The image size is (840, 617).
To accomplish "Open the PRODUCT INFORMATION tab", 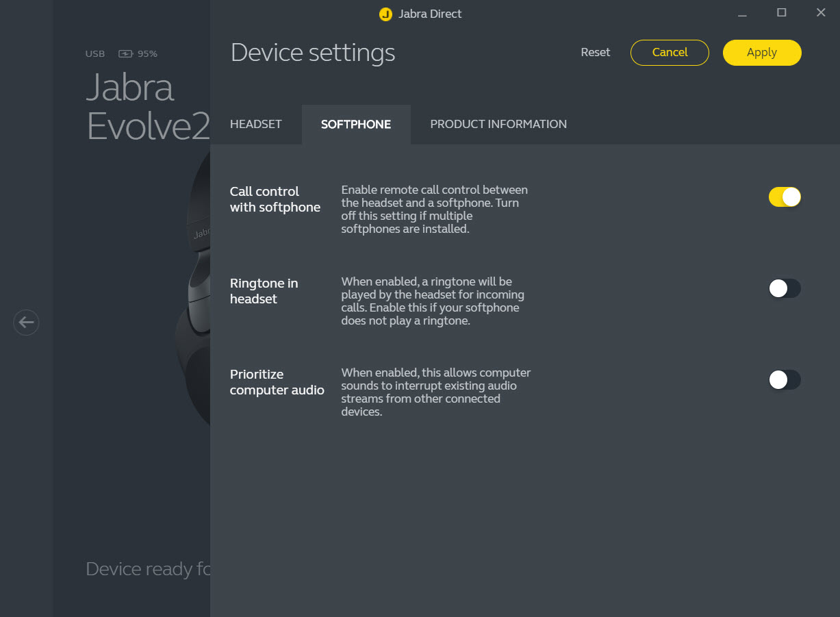I will coord(498,124).
